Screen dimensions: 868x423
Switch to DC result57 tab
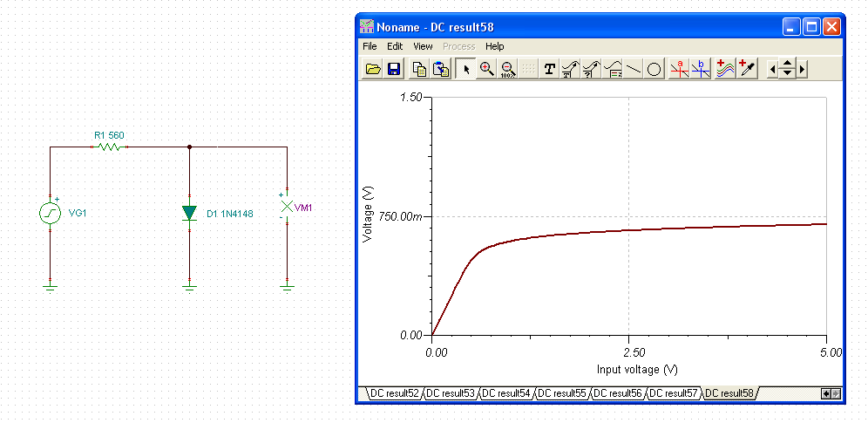(675, 393)
